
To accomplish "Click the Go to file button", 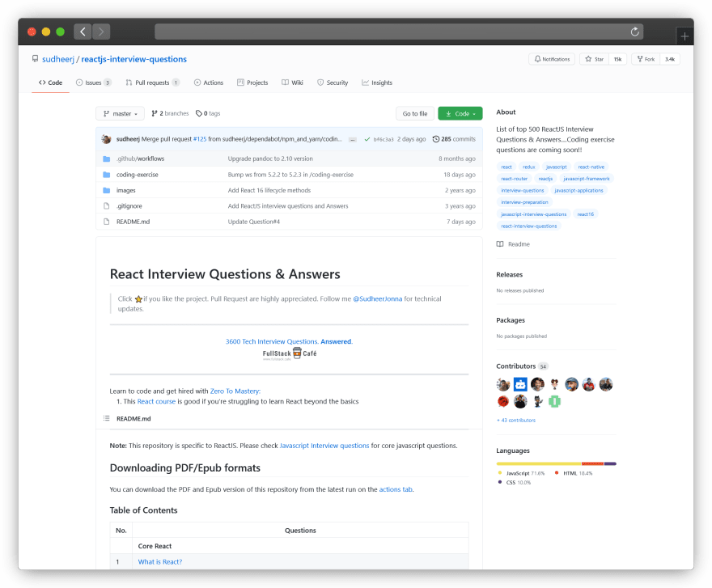I will tap(414, 113).
